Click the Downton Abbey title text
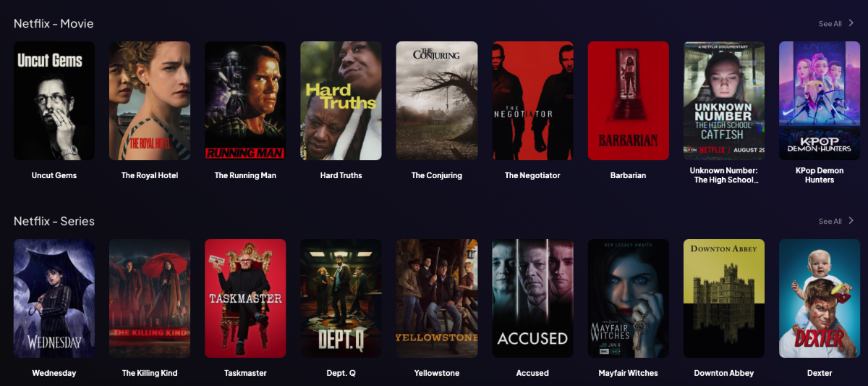This screenshot has height=386, width=868. pyautogui.click(x=724, y=373)
